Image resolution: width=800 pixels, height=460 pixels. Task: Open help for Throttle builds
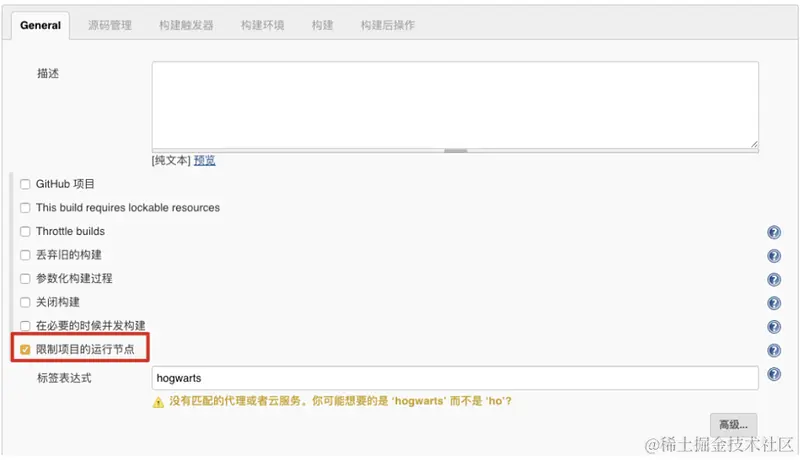pos(773,232)
